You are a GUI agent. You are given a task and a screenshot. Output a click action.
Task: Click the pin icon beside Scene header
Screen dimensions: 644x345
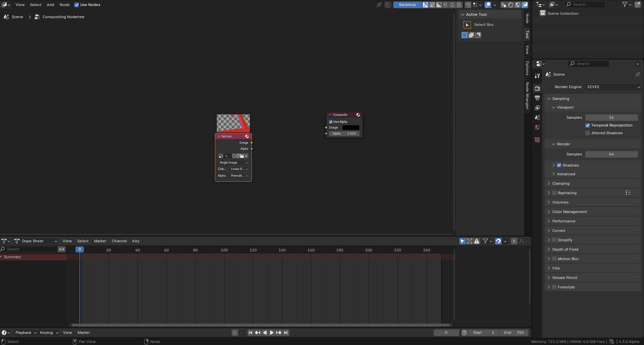pos(637,74)
